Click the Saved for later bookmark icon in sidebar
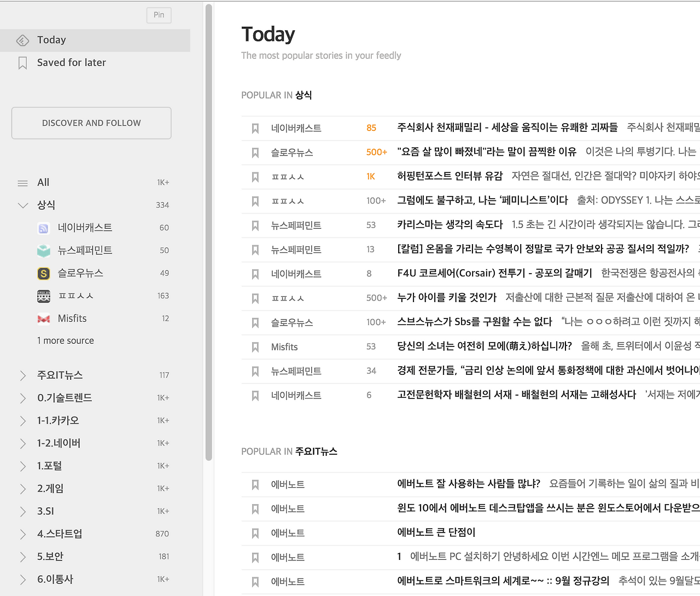This screenshot has width=700, height=596. coord(22,63)
